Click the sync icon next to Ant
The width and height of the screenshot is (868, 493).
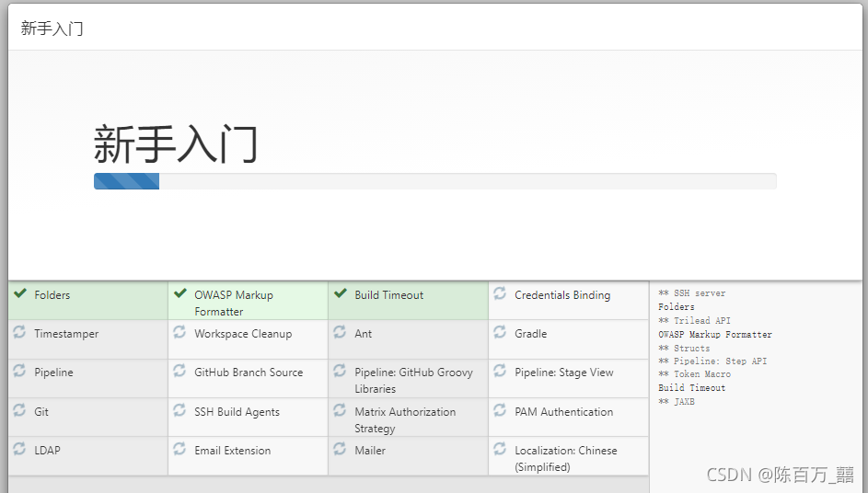tap(340, 332)
